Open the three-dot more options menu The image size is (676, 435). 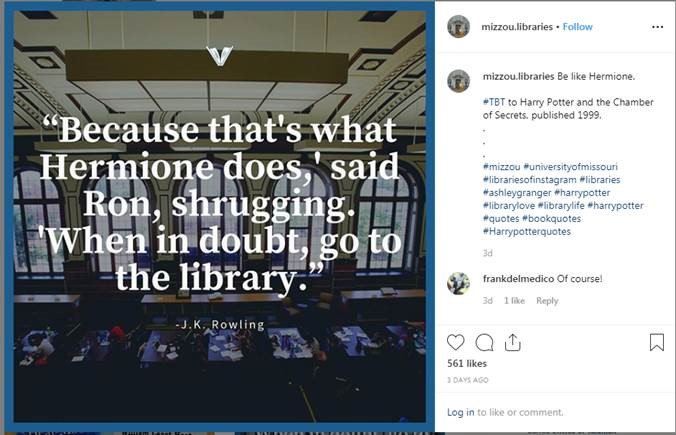coord(657,27)
